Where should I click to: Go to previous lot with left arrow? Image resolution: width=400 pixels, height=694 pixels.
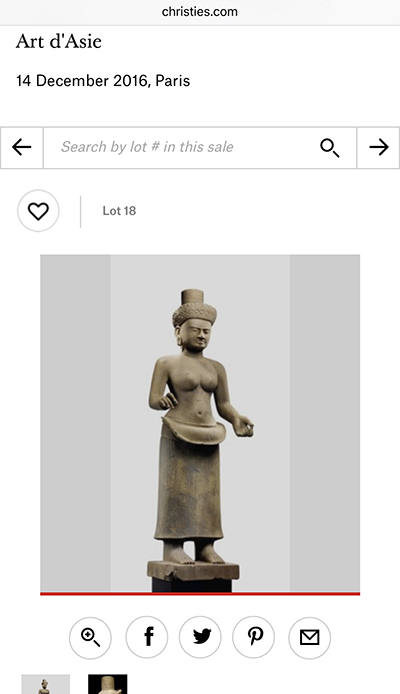[x=22, y=147]
